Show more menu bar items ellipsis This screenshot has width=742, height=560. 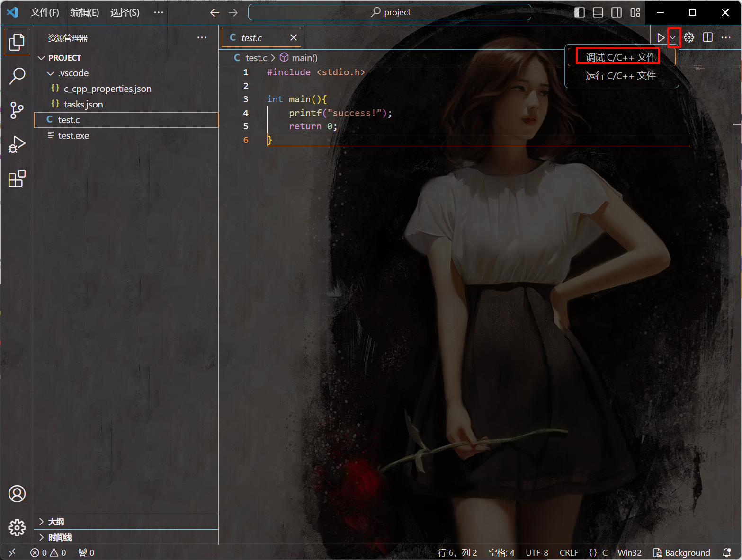(159, 12)
